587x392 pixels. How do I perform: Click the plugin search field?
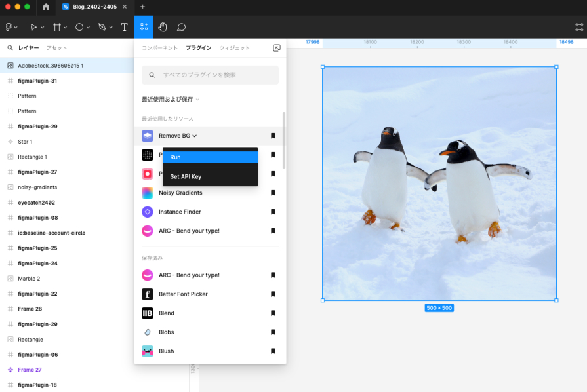[210, 75]
